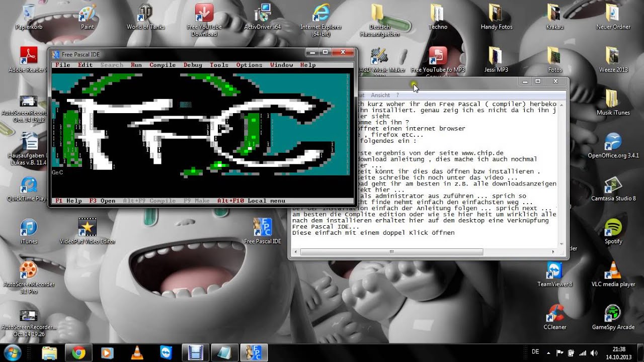
Task: Open the Papierkorb recycle bin icon
Action: coord(29,17)
